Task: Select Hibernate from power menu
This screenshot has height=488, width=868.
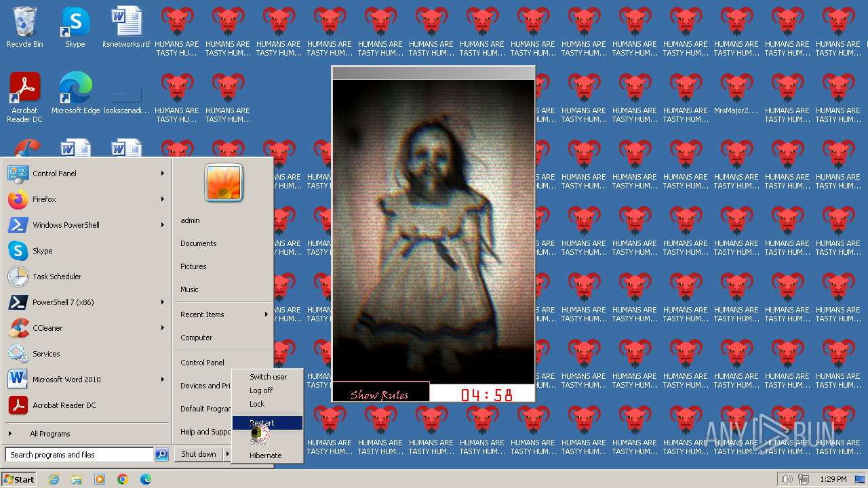Action: (267, 455)
